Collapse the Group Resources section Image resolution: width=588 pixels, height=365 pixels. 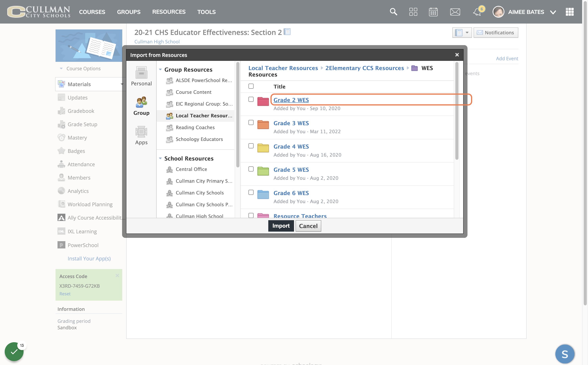(x=160, y=69)
